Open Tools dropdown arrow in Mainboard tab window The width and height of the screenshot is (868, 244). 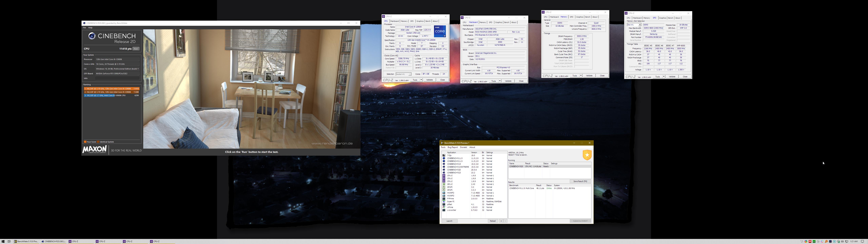coord(500,81)
